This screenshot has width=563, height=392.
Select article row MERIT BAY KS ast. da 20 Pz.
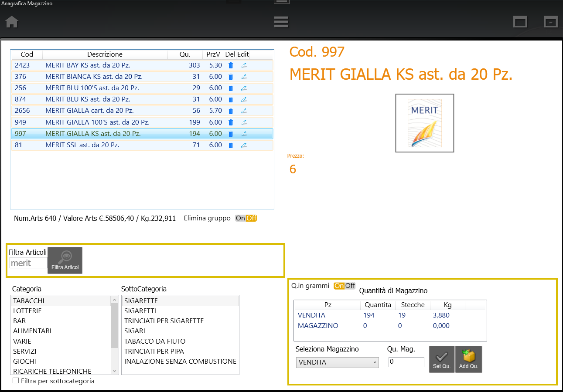click(x=142, y=65)
